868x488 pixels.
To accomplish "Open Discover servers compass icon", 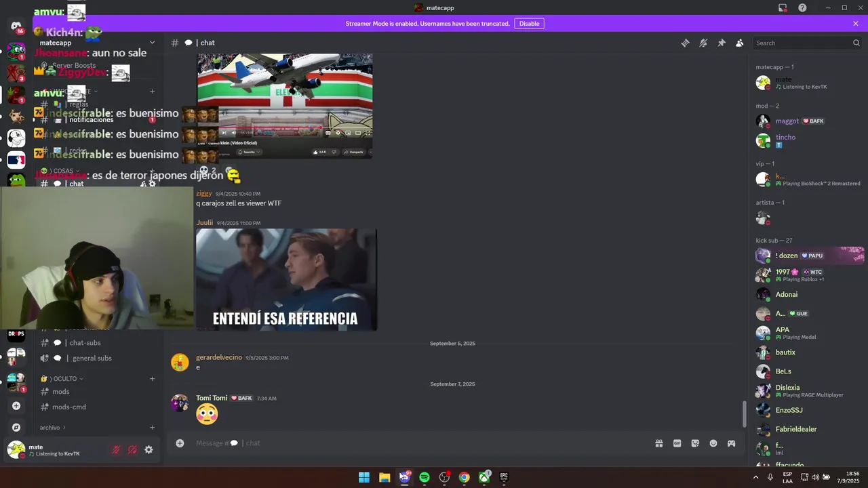I will 16,428.
